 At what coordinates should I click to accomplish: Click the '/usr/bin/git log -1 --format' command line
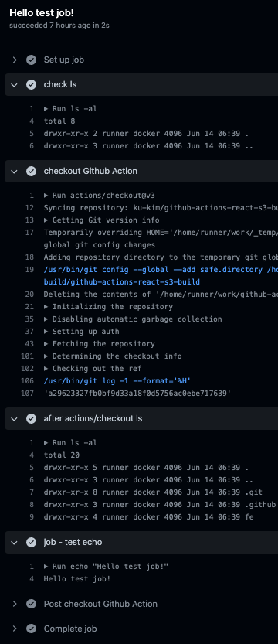pyautogui.click(x=117, y=380)
